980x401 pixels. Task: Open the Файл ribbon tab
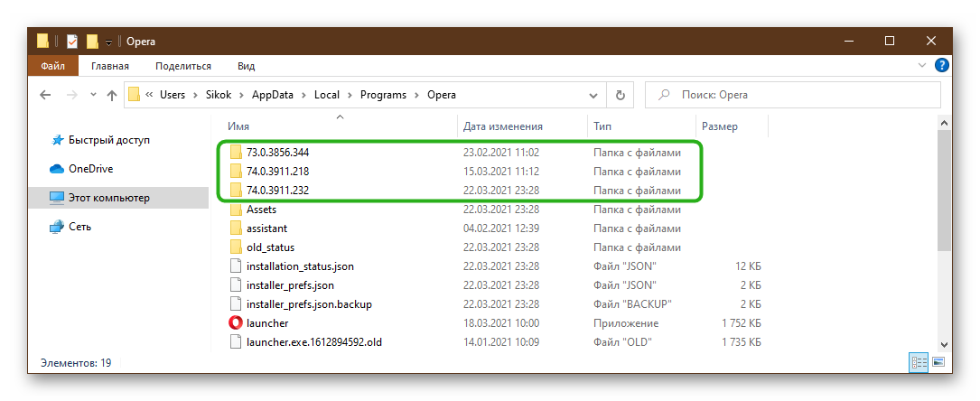[53, 66]
